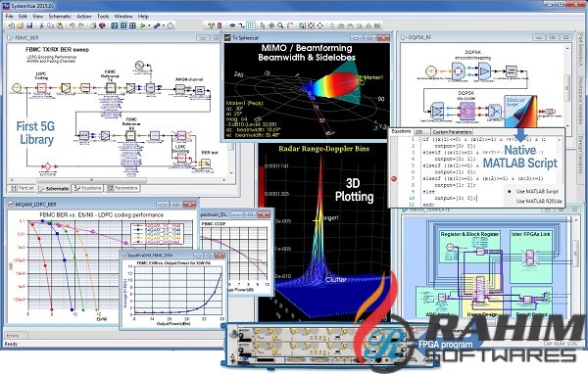Click the pan four-arrows icon
588x374 pixels.
(319, 25)
